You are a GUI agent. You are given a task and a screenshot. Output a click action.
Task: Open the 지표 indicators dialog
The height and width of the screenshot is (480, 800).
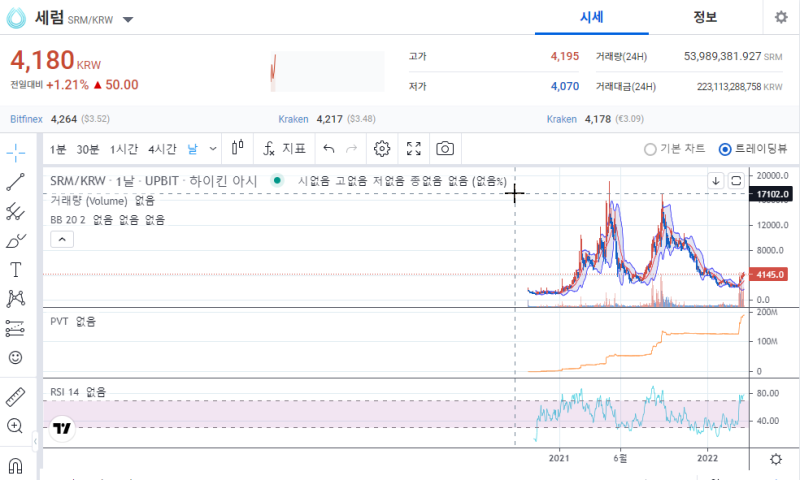(x=284, y=148)
